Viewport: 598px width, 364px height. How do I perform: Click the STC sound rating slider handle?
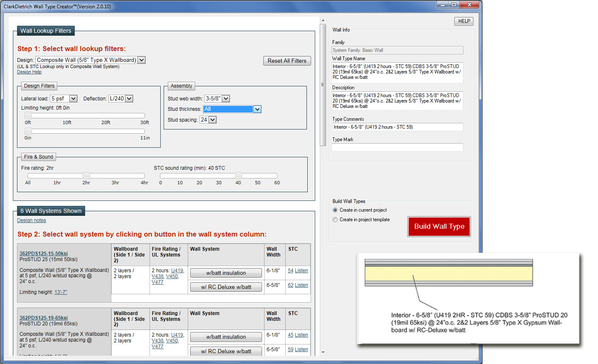pyautogui.click(x=238, y=176)
